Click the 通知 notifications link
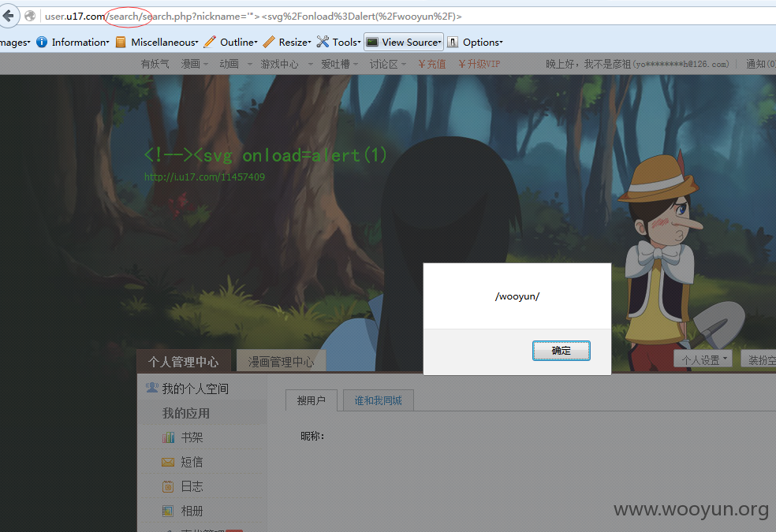This screenshot has width=776, height=532. (x=761, y=64)
